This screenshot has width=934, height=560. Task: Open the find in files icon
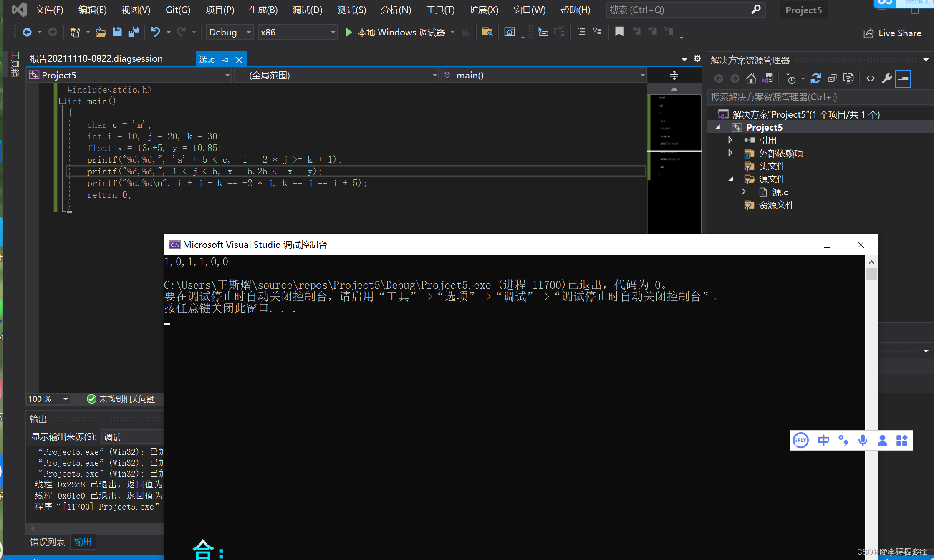pos(487,32)
